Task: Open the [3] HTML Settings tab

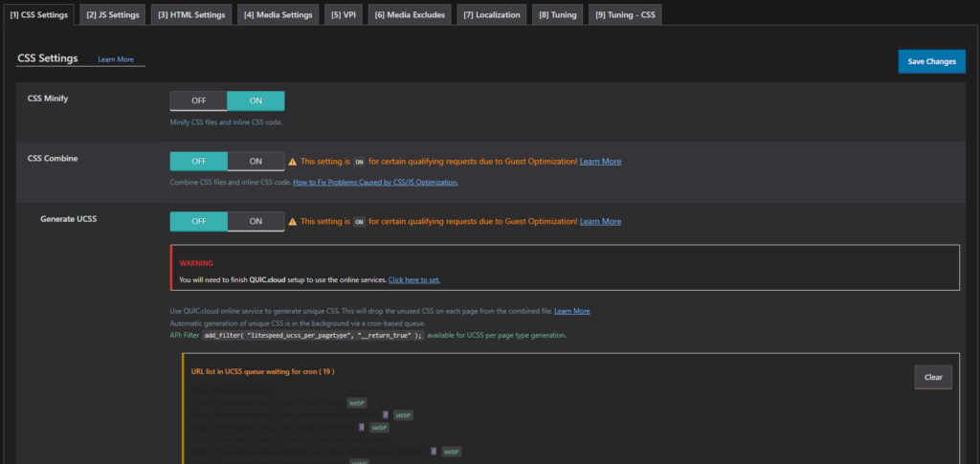Action: click(191, 14)
